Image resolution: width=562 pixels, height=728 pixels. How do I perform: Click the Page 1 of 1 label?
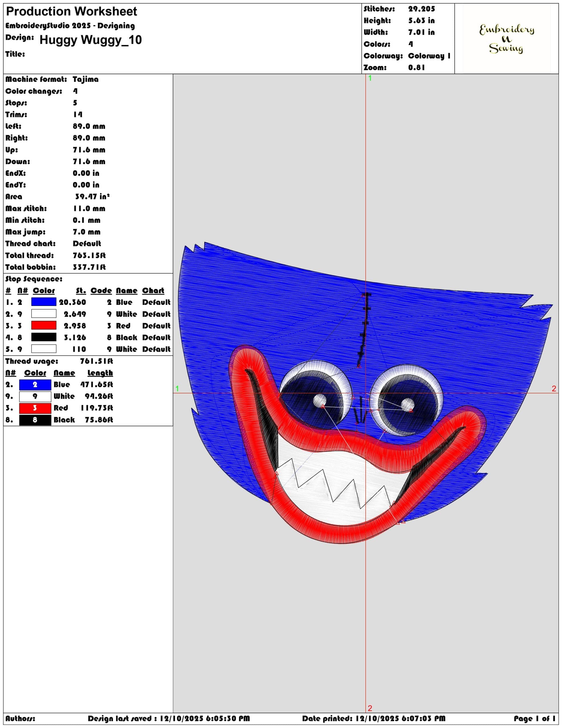click(x=534, y=718)
